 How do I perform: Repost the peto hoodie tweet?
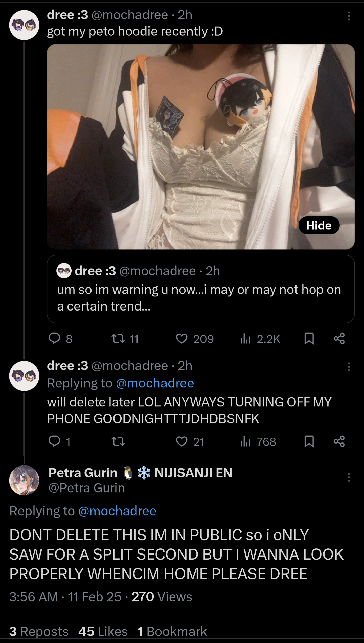point(118,339)
